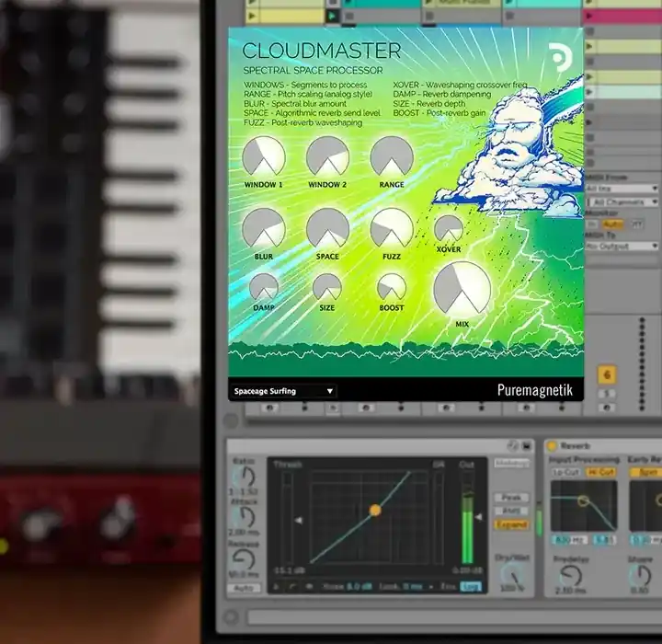Set Monitor to In
Screen dimensions: 662x644
[x=592, y=224]
